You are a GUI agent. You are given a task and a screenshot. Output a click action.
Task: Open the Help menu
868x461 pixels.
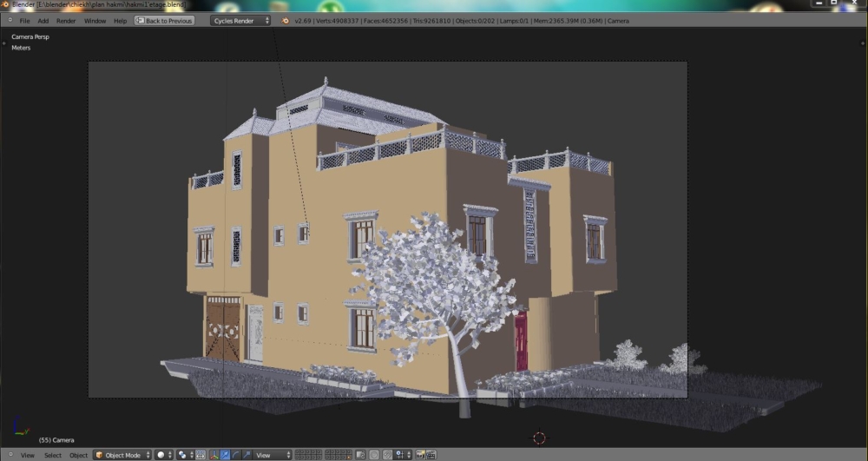(120, 21)
